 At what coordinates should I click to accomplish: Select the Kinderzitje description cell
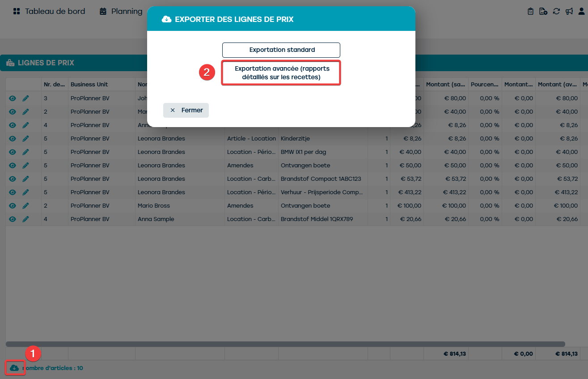click(323, 139)
